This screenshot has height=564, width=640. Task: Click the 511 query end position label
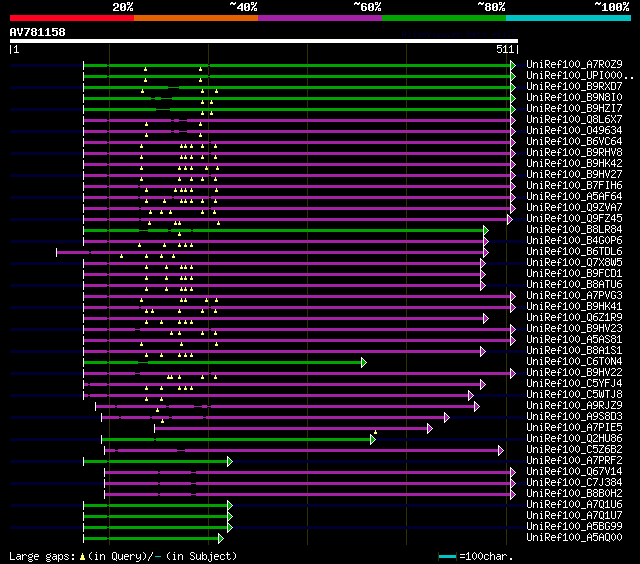[504, 49]
